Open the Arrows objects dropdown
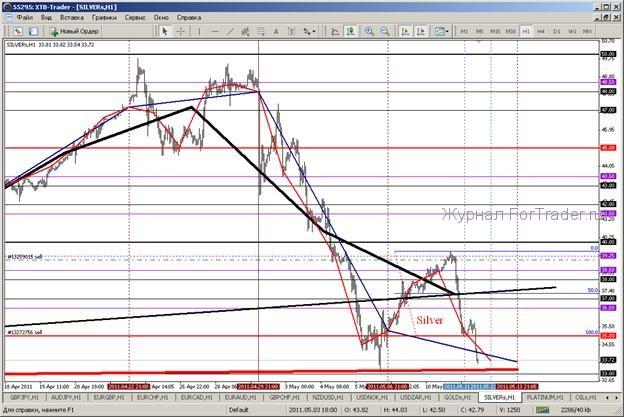624x417 pixels. (309, 31)
